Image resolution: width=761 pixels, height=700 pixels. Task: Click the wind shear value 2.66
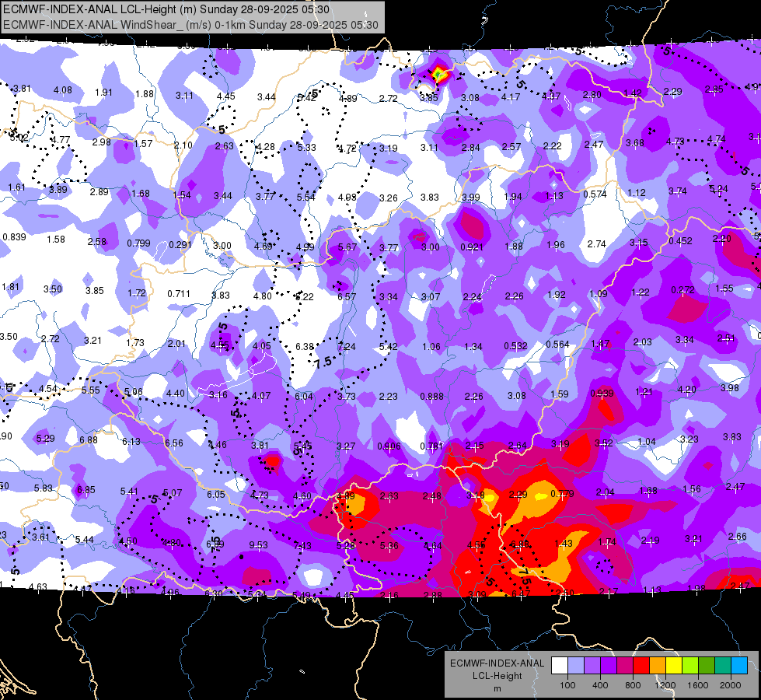737,537
